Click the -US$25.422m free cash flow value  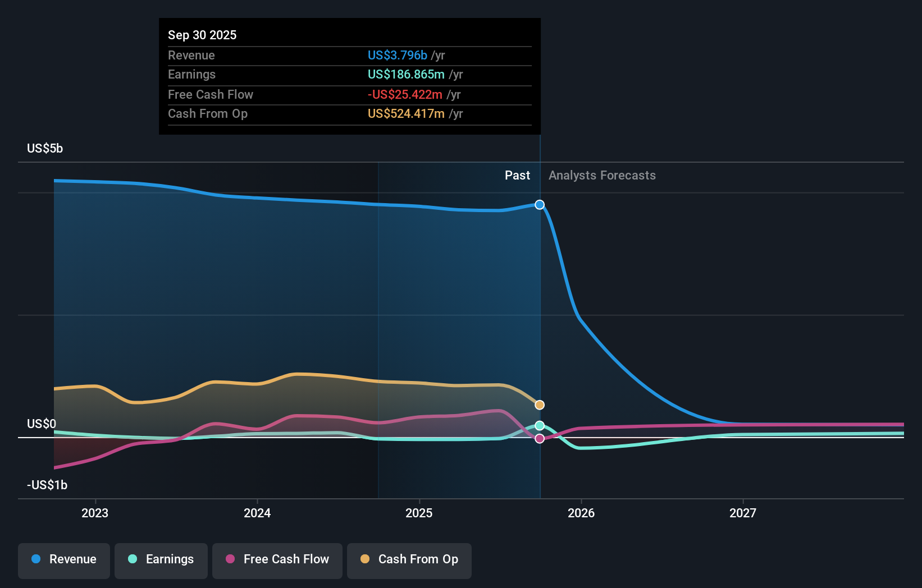[x=405, y=95]
